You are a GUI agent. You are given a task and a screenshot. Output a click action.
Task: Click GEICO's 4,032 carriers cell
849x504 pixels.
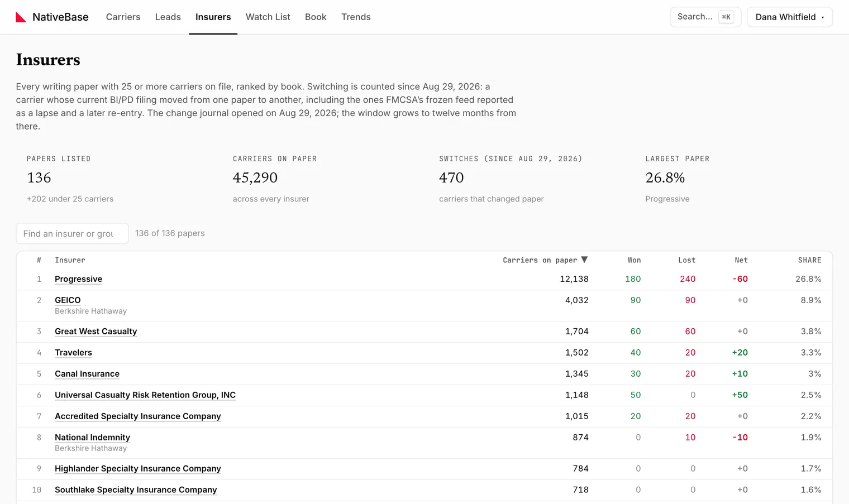coord(577,300)
